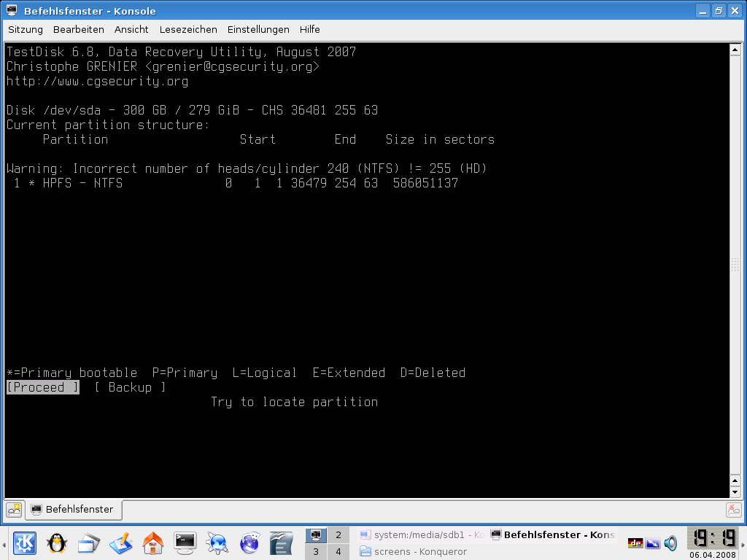Click the http://www.cgsecurity.org URL text

[97, 82]
